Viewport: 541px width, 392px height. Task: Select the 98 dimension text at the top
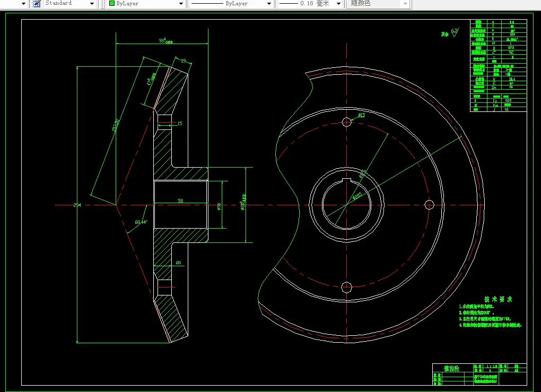coord(165,41)
